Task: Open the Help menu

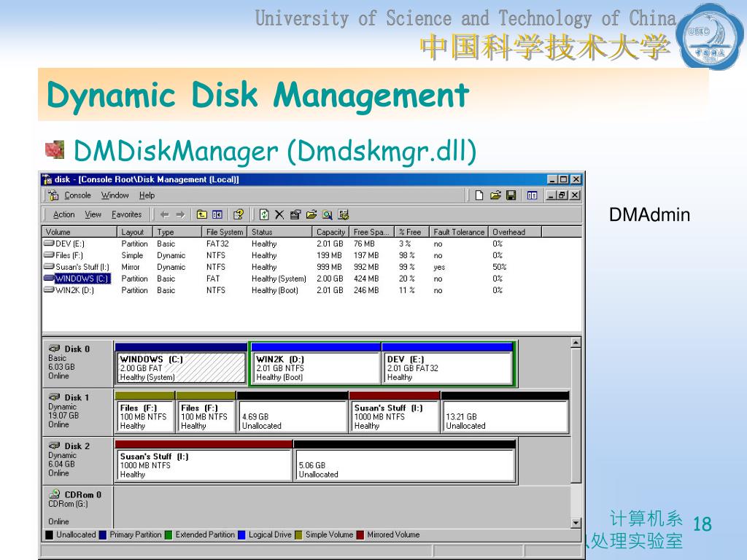Action: (147, 195)
